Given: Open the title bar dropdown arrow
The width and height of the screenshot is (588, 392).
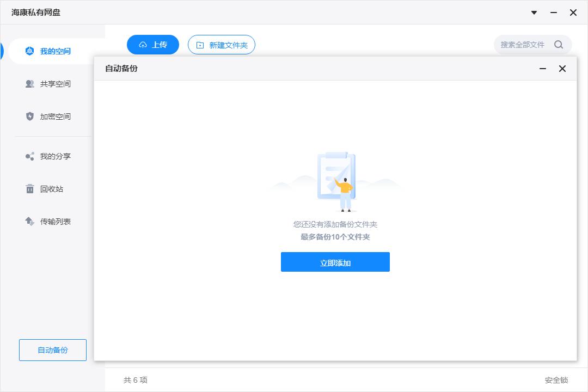Looking at the screenshot, I should pos(534,12).
